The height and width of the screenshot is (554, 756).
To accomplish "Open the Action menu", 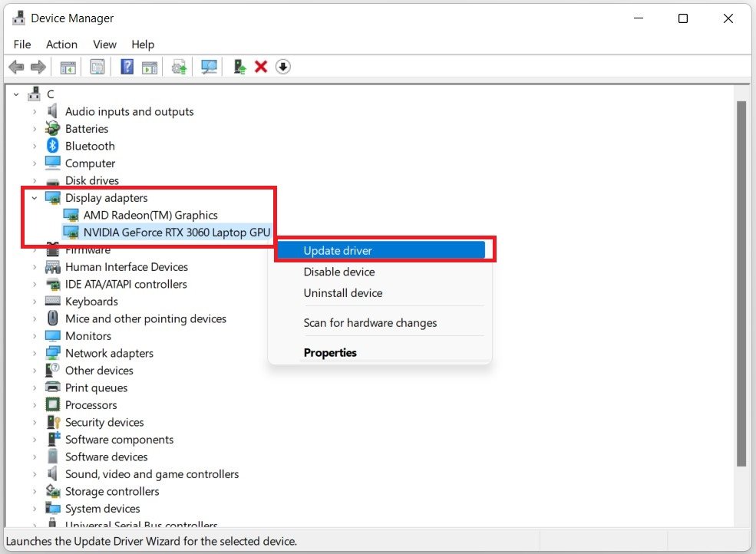I will click(x=61, y=45).
